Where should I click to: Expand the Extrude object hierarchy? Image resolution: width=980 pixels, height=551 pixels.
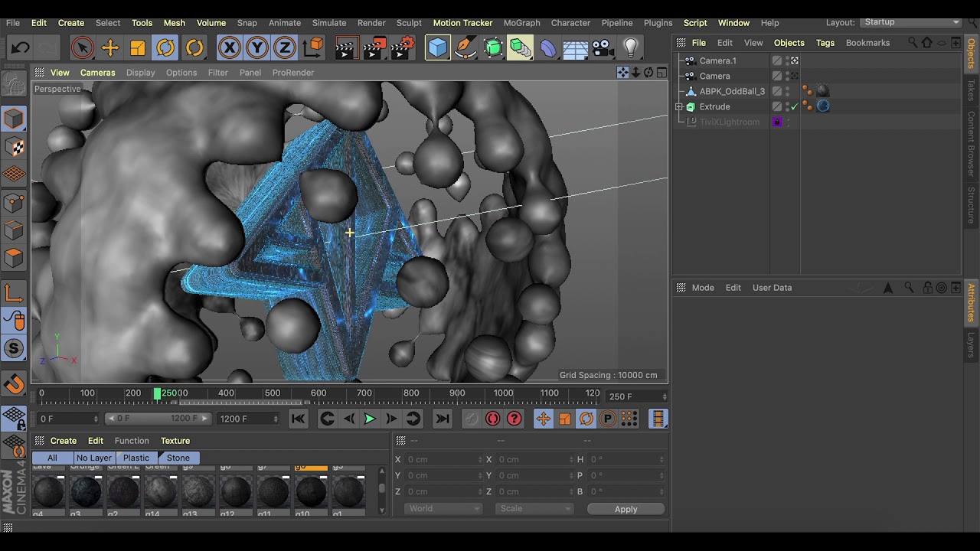point(679,106)
